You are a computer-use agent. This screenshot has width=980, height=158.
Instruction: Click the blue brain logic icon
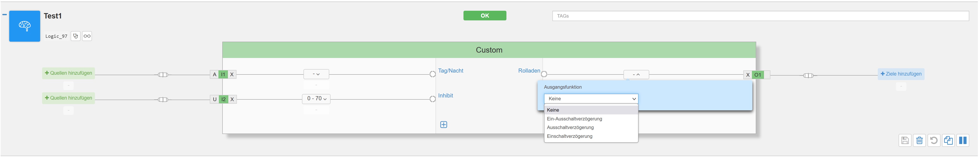[25, 26]
